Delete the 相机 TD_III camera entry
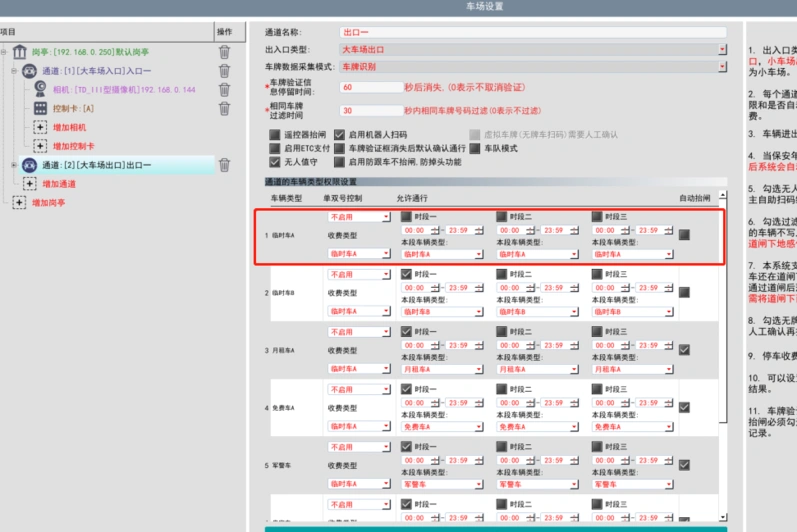The height and width of the screenshot is (532, 797). (x=224, y=89)
